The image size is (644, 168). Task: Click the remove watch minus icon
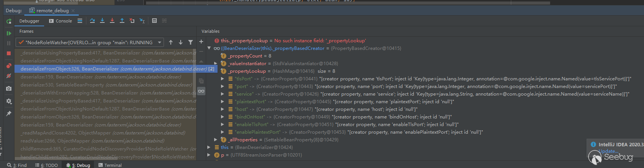tap(201, 51)
